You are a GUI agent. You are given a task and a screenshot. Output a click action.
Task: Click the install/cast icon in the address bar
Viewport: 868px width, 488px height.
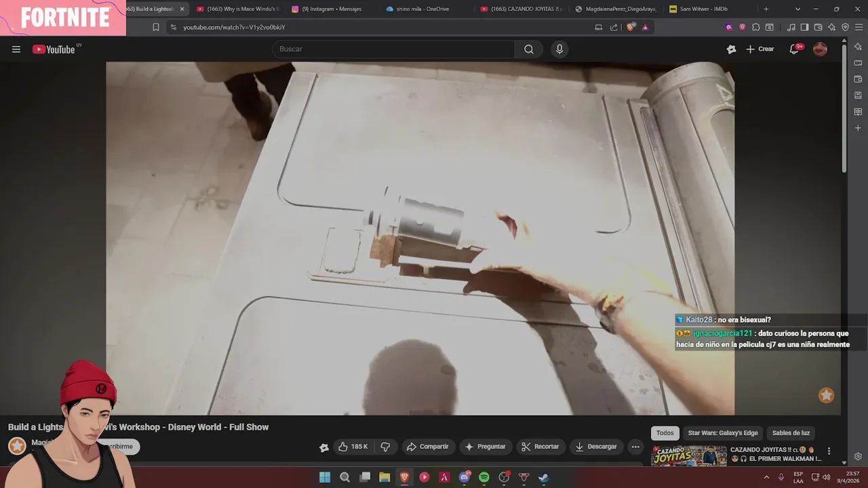[598, 27]
